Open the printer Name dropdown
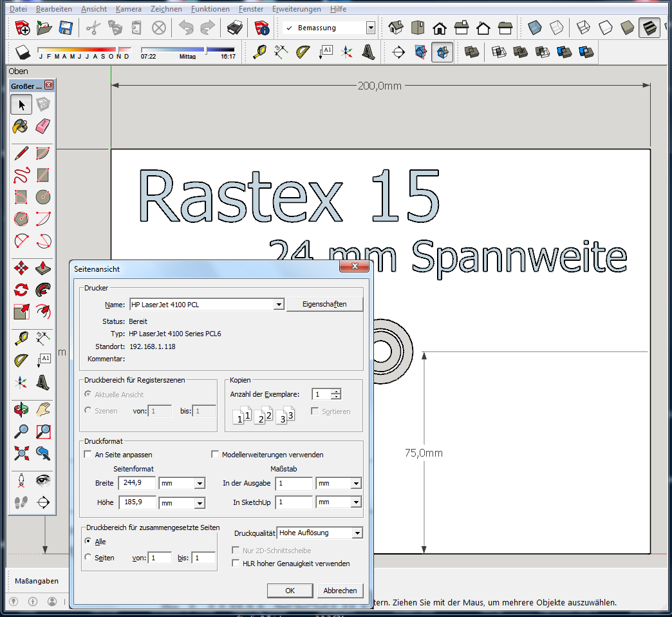Image resolution: width=672 pixels, height=617 pixels. tap(279, 305)
